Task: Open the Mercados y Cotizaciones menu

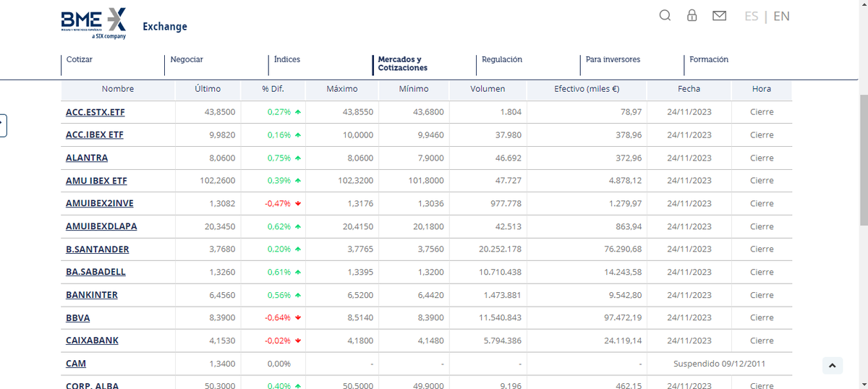Action: pos(403,64)
